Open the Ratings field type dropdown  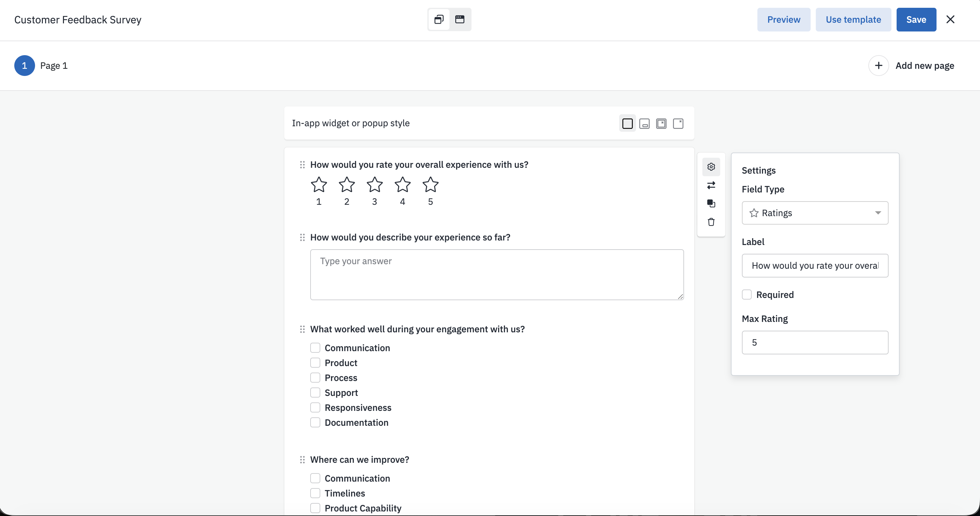(815, 213)
